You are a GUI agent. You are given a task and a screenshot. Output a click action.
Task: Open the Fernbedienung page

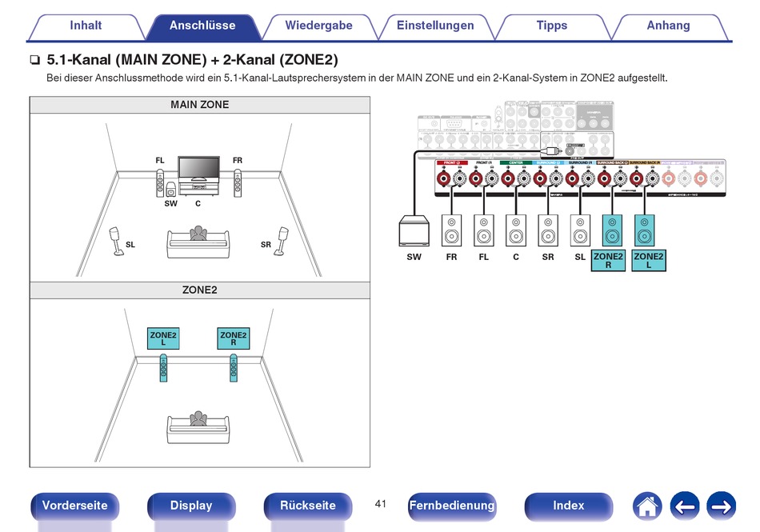[451, 506]
